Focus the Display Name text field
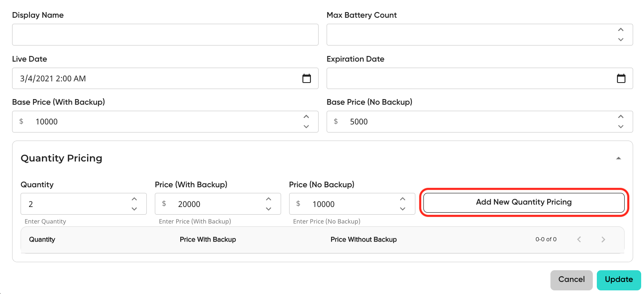The image size is (644, 294). [x=165, y=35]
